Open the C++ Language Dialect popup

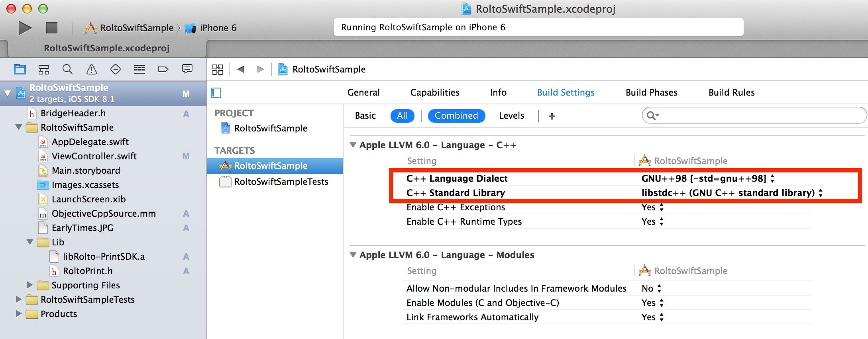708,178
